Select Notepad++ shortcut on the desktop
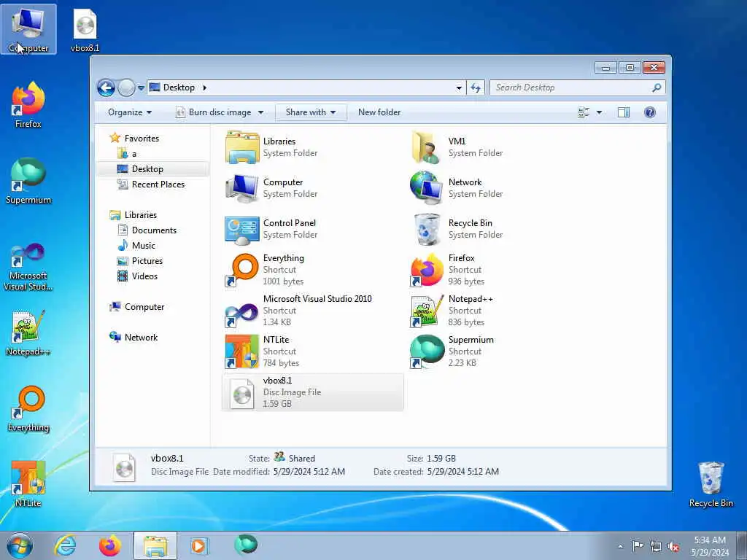This screenshot has width=747, height=560. point(28,332)
